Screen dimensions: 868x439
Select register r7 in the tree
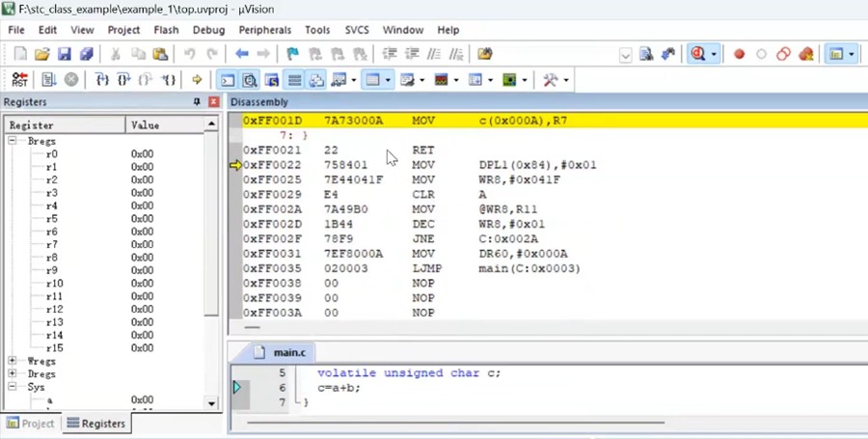52,244
